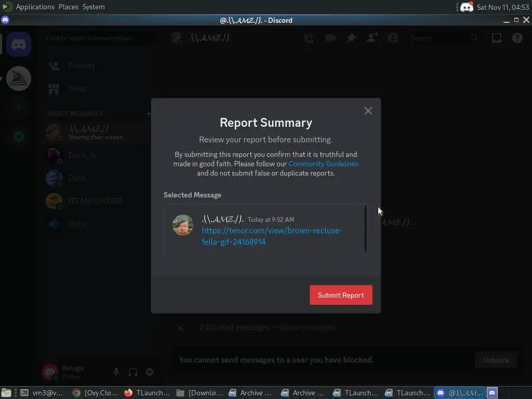Screen dimensions: 532x399
Task: Click the Discord tray icon in top panel
Action: 467,7
